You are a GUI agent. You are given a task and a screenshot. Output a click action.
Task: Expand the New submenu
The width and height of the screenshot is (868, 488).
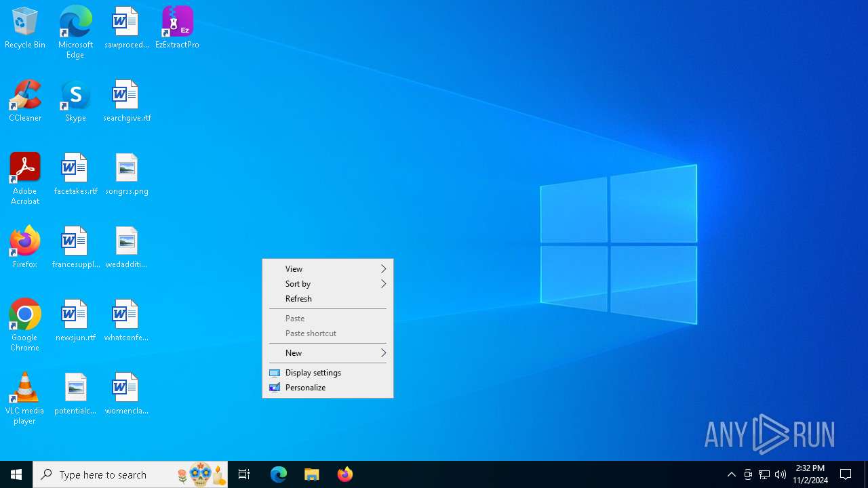coord(328,353)
